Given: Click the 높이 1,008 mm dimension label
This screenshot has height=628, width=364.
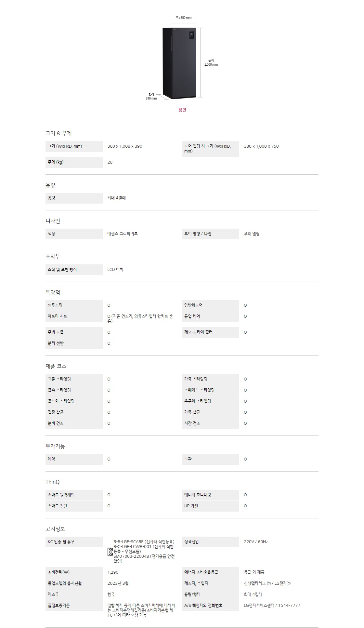Looking at the screenshot, I should pyautogui.click(x=211, y=62).
